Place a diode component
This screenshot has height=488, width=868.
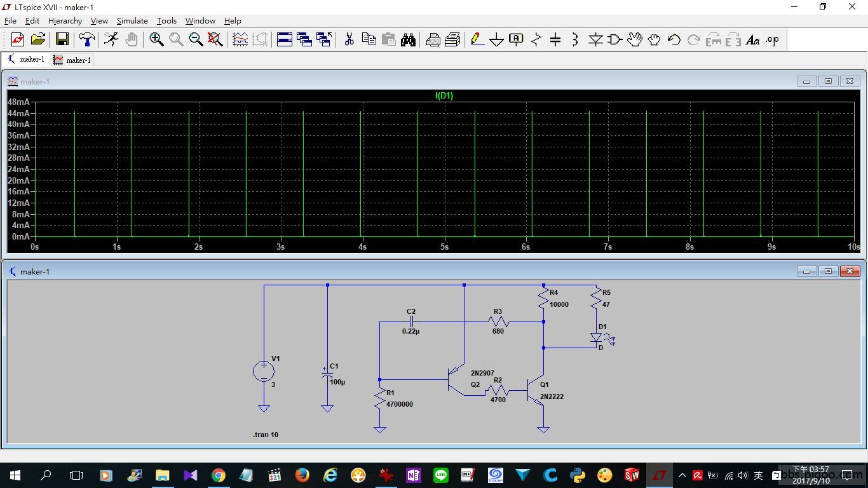coord(595,39)
